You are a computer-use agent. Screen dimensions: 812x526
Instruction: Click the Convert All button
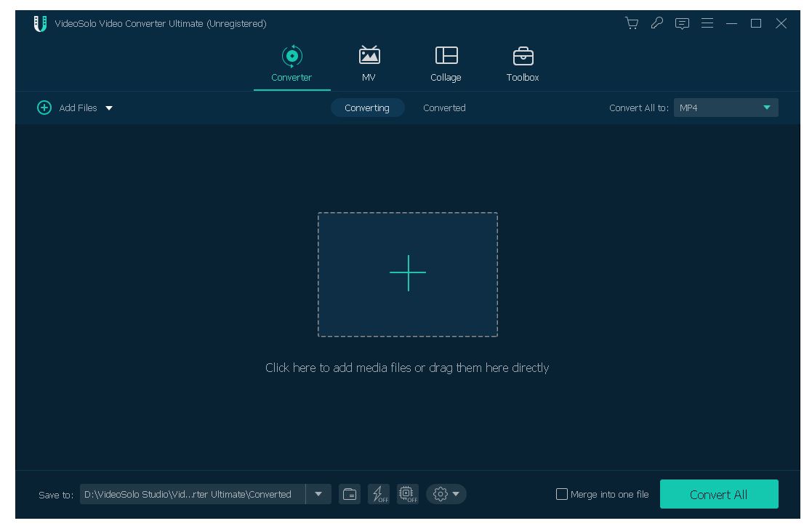(x=719, y=495)
